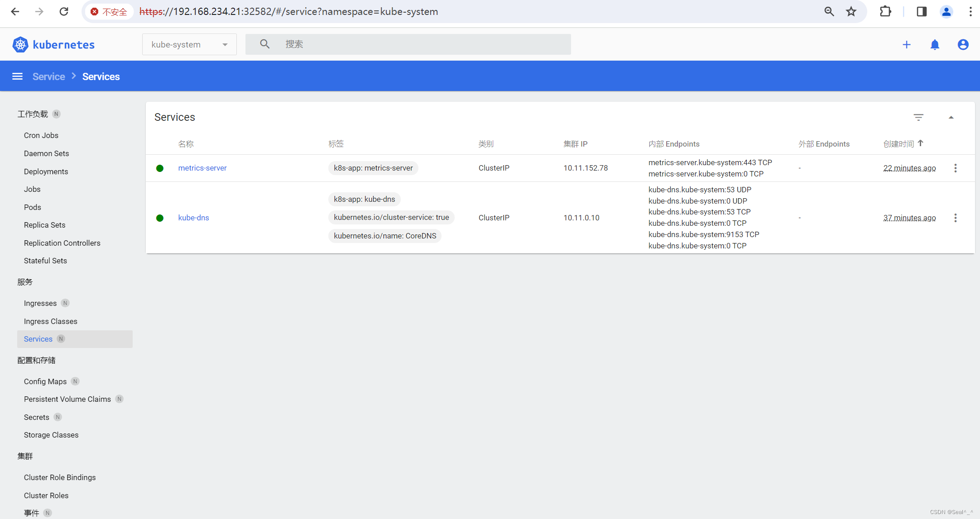Click the green status dot of metrics-server

(160, 168)
